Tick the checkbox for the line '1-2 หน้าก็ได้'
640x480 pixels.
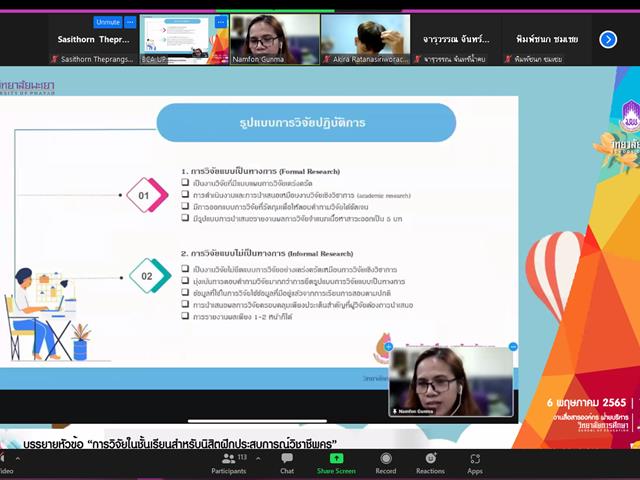[185, 316]
